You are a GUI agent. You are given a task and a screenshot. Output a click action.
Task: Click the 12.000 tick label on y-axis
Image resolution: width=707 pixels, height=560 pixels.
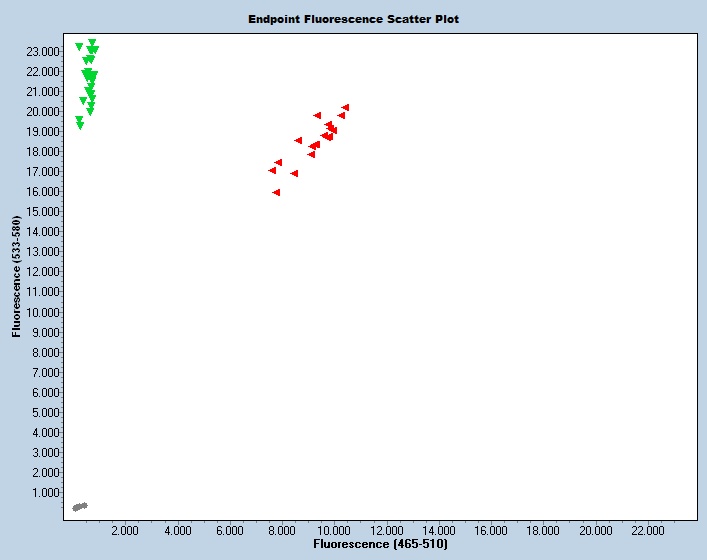click(x=43, y=272)
